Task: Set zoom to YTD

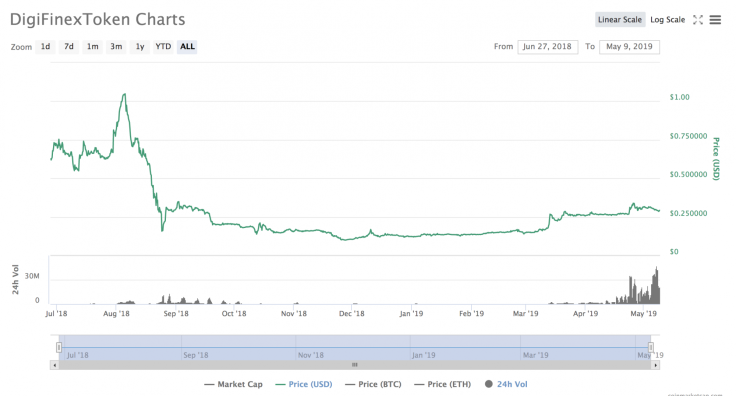Action: pos(163,46)
